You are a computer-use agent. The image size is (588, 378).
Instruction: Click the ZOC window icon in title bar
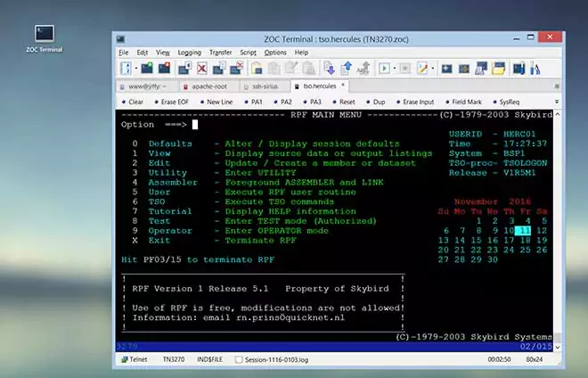pyautogui.click(x=121, y=39)
